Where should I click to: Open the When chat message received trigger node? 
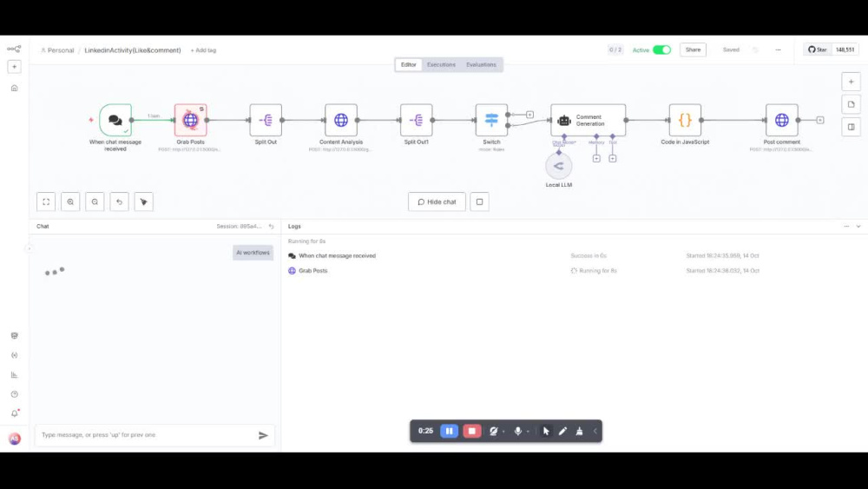[x=115, y=120]
